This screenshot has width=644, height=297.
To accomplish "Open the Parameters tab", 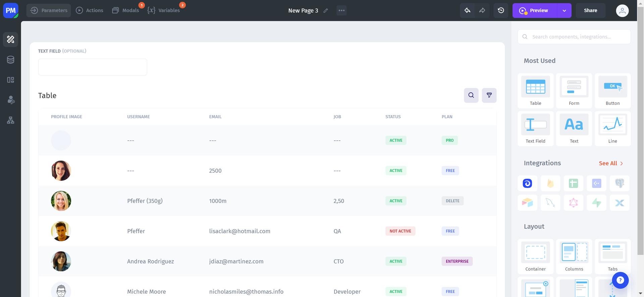I will coord(49,10).
